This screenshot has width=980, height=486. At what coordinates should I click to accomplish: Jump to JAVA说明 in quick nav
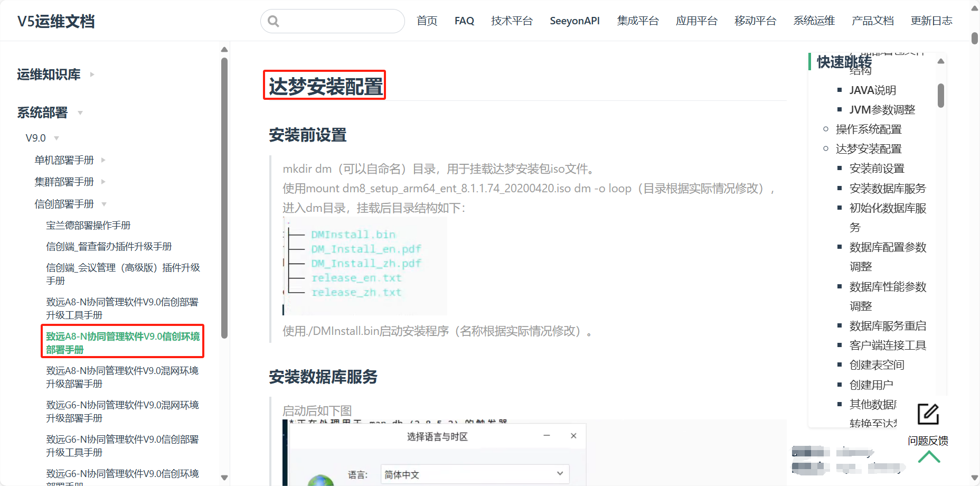point(872,90)
